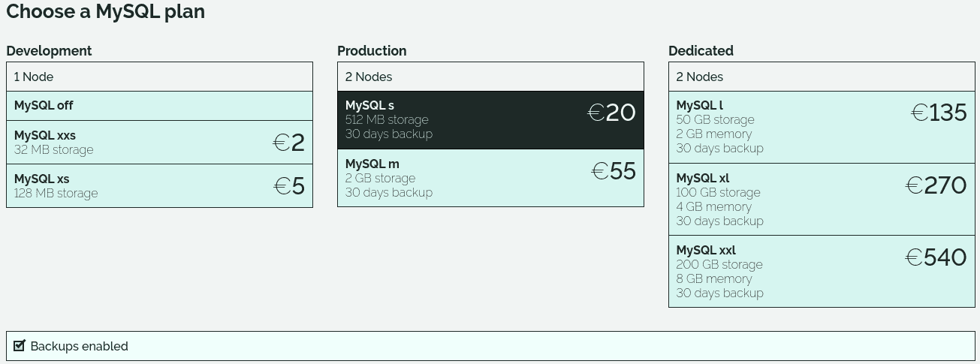Switch to the MySQL m plan

tap(490, 178)
